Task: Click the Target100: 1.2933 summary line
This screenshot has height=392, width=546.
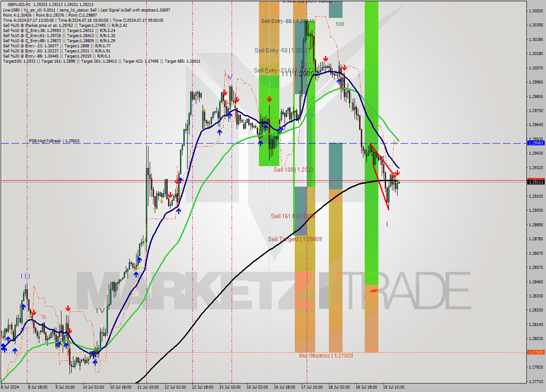Action: [x=102, y=61]
